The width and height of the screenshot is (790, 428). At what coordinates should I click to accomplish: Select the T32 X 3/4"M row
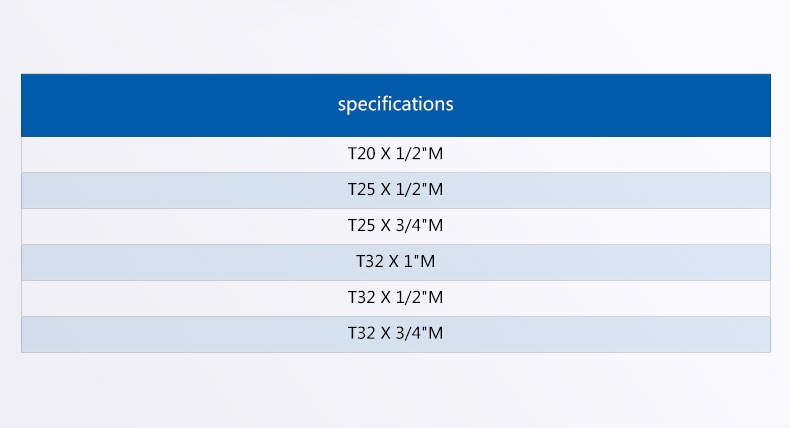(396, 334)
